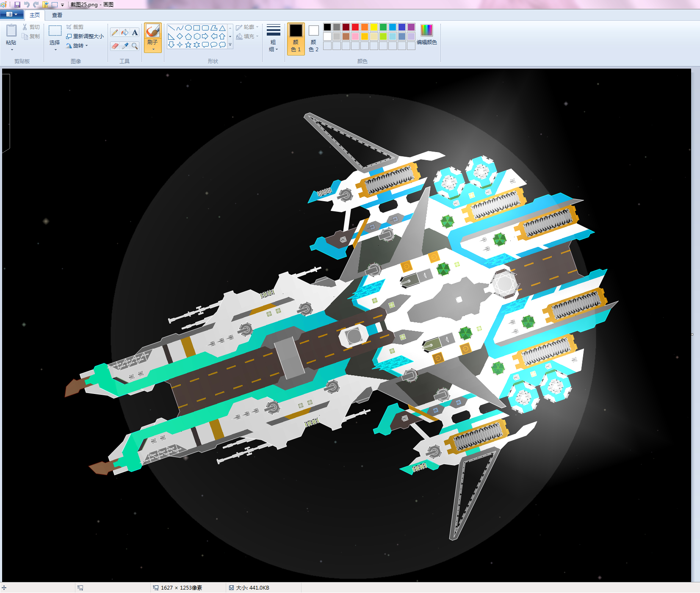This screenshot has width=700, height=593.
Task: Open the 轮廓 outline dropdown
Action: point(247,27)
